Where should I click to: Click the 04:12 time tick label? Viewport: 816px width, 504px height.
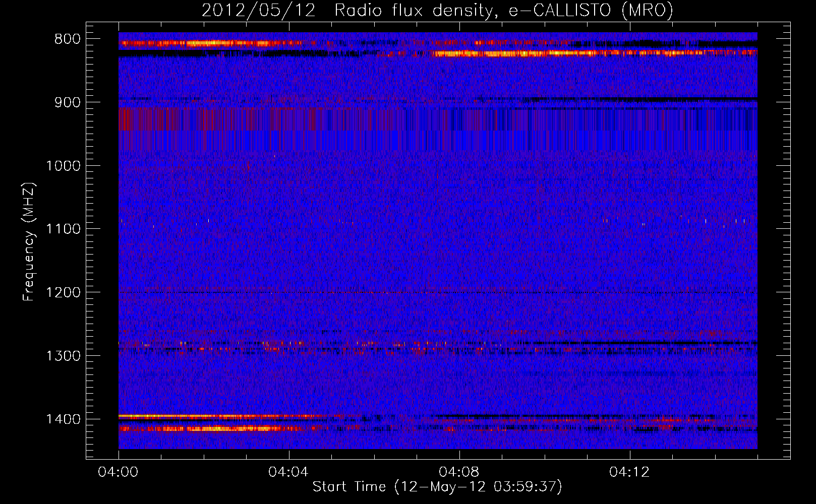tap(629, 472)
